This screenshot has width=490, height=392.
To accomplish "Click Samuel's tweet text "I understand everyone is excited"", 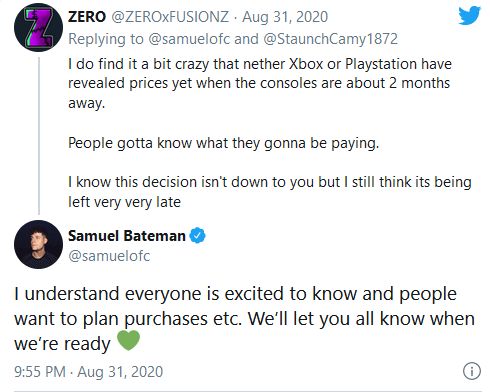I will (x=244, y=318).
